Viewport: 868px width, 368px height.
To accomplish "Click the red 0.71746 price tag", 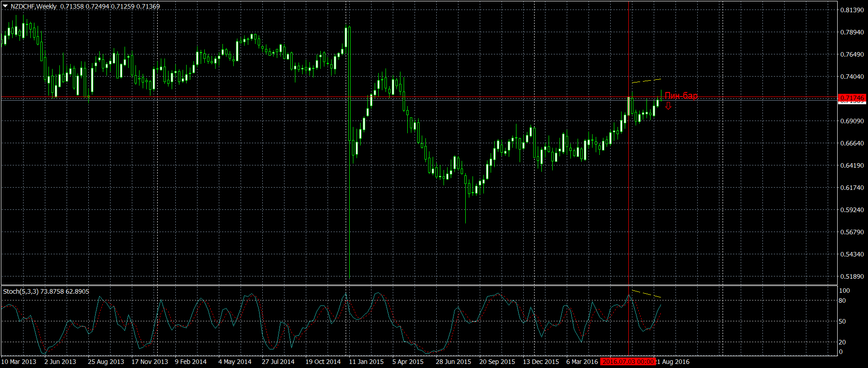I will (x=852, y=98).
